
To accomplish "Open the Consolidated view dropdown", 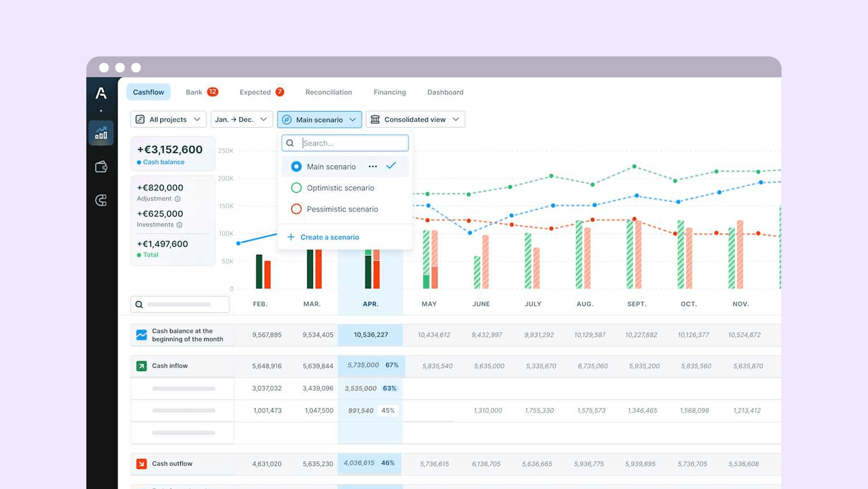I will pyautogui.click(x=415, y=119).
